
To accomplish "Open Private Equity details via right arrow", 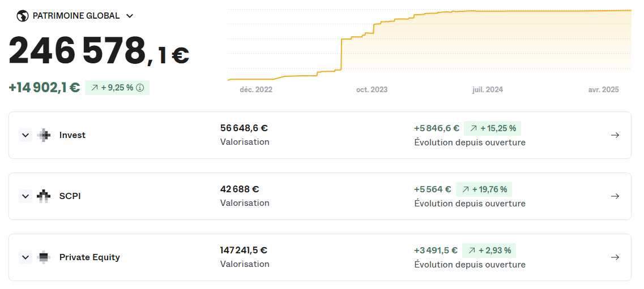I will click(615, 257).
